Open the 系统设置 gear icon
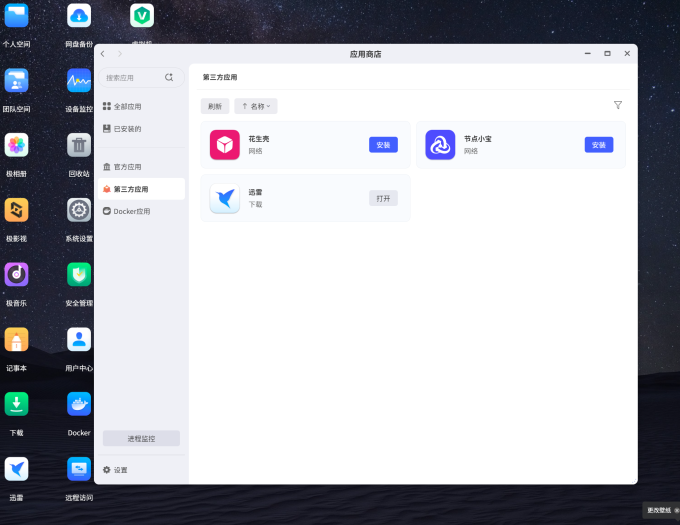This screenshot has height=525, width=680. [79, 210]
